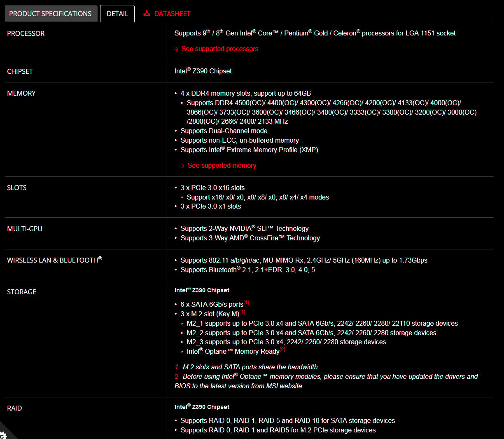Click the CHIPSET row label
The width and height of the screenshot is (504, 439).
20,71
